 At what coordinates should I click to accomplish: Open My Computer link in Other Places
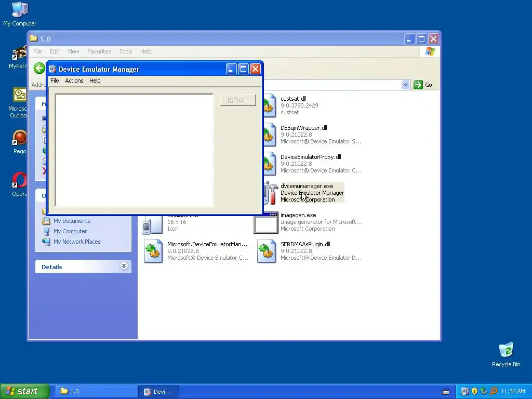click(x=70, y=231)
